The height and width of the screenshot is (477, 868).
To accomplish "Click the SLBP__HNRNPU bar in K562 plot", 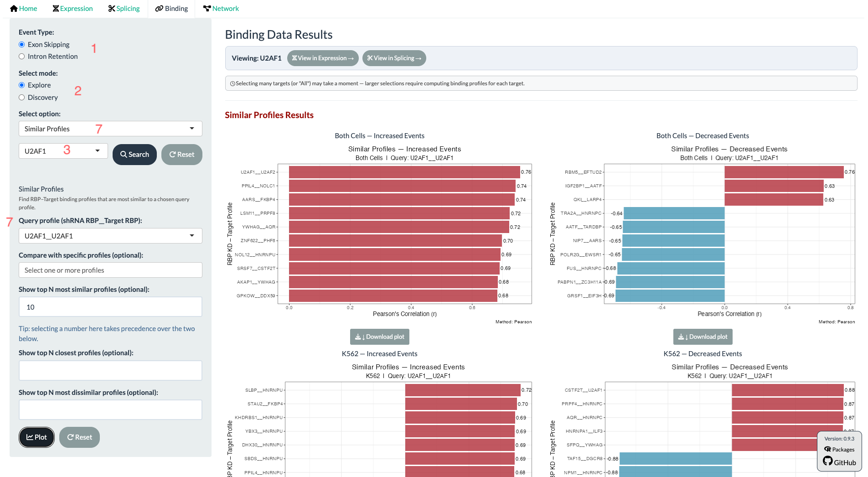I will (463, 390).
